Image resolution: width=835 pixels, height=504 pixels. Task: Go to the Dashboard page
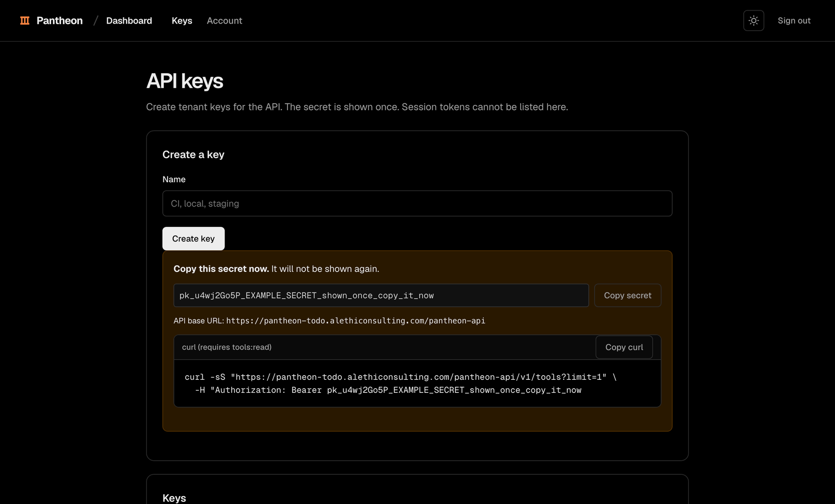129,20
